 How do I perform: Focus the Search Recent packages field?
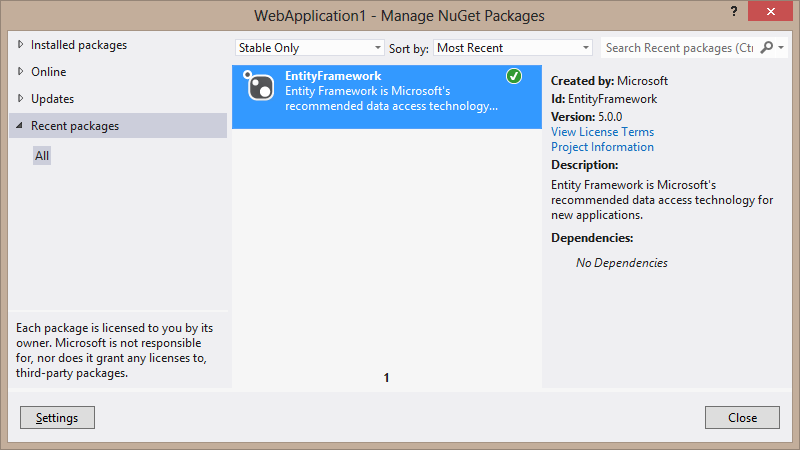pyautogui.click(x=680, y=47)
